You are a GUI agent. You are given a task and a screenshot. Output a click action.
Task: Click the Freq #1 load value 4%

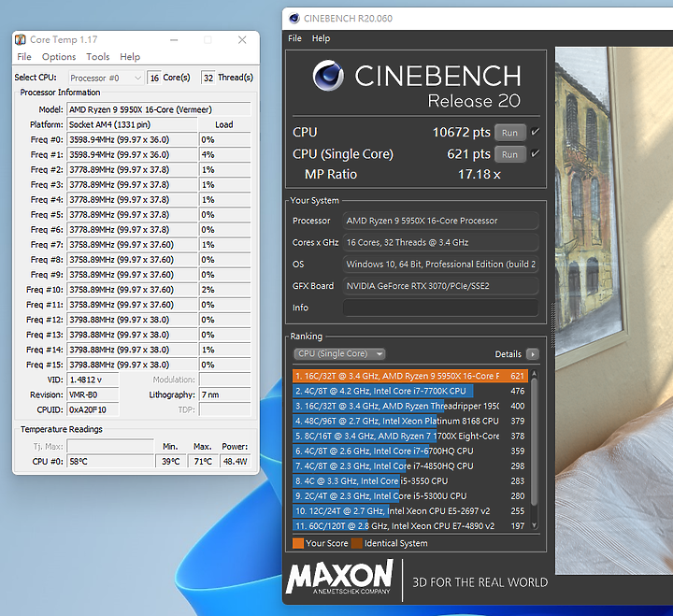(225, 154)
